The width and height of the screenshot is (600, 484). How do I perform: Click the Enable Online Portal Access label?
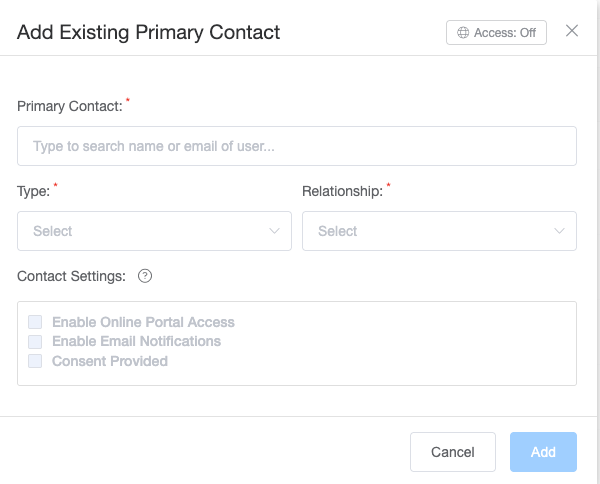[x=143, y=322]
